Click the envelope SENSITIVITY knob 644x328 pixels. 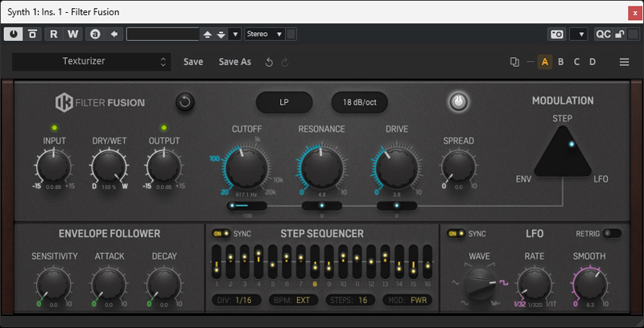(54, 283)
